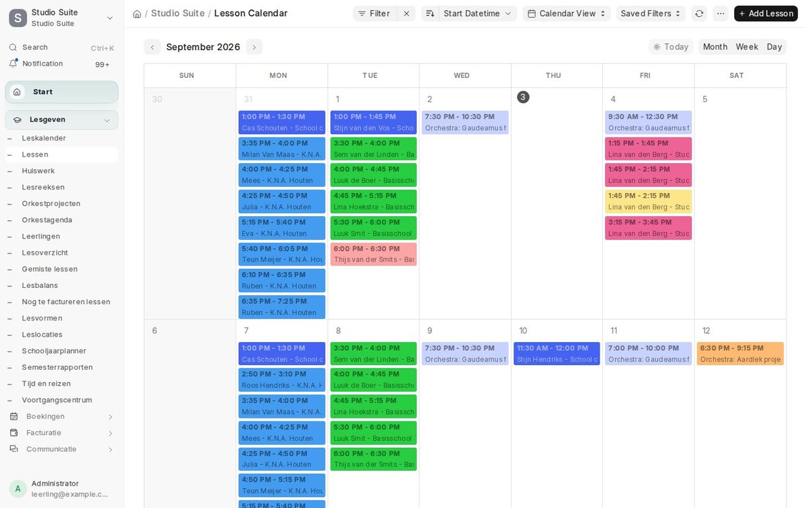This screenshot has width=812, height=508.
Task: Click the Studio Suite breadcrumb link
Action: [x=177, y=14]
